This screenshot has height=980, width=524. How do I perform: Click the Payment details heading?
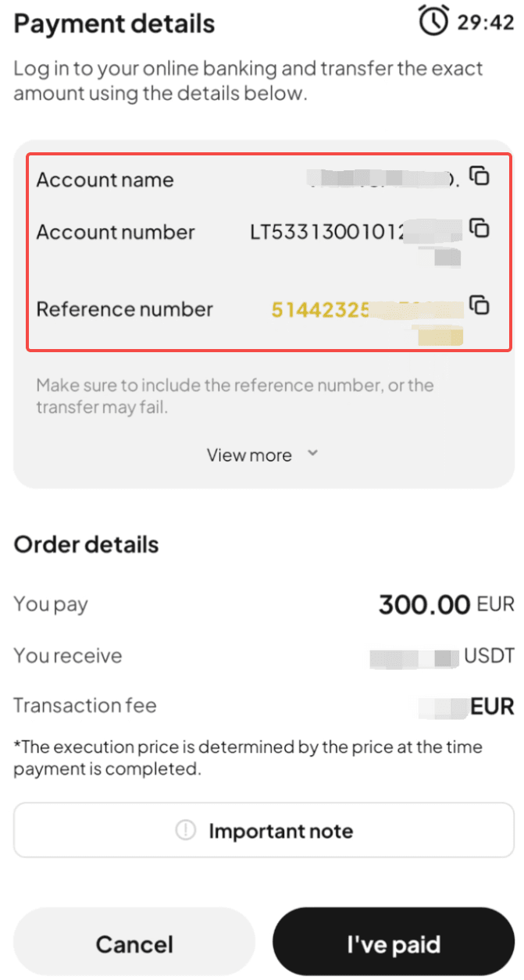click(x=114, y=23)
